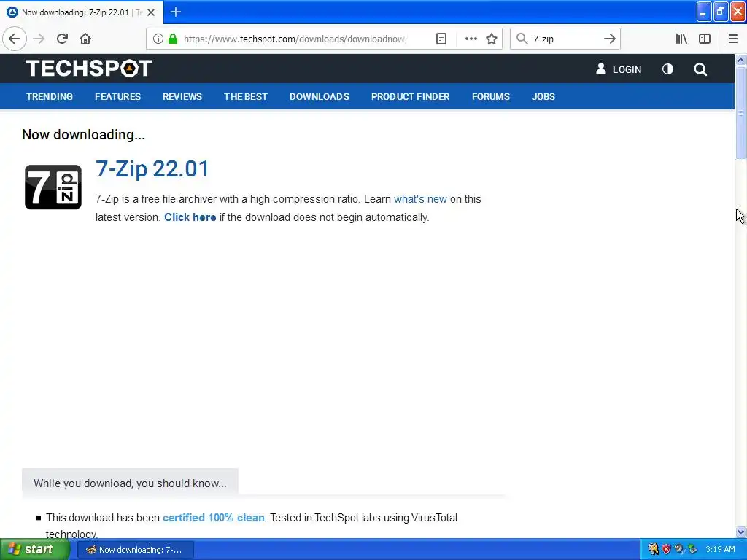Click the 7-Zip application logo image

point(53,187)
